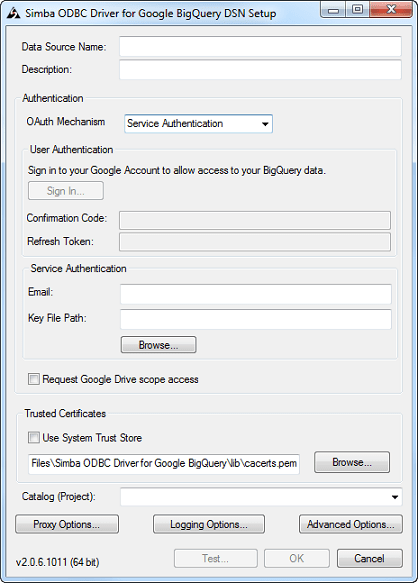The image size is (418, 583).
Task: Click the Confirmation Code field
Action: pos(255,220)
